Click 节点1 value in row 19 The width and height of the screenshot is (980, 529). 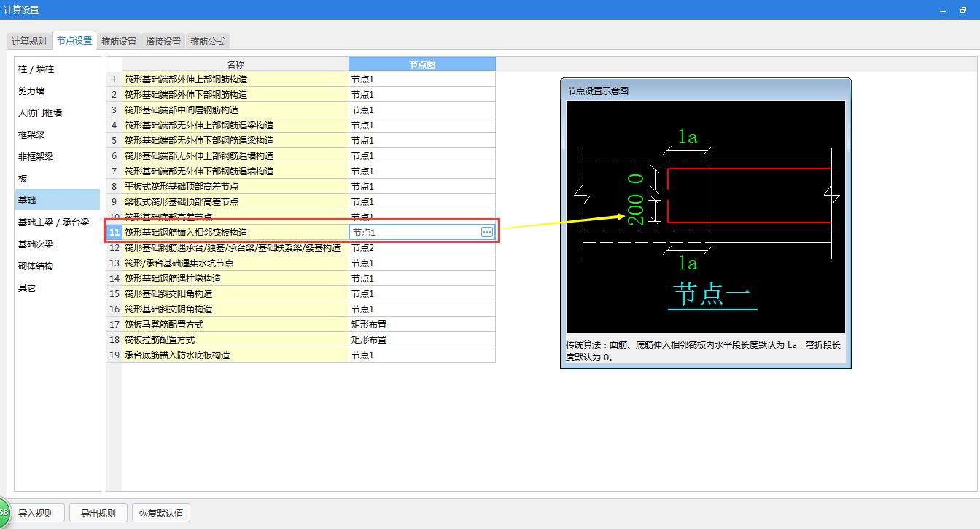point(422,355)
